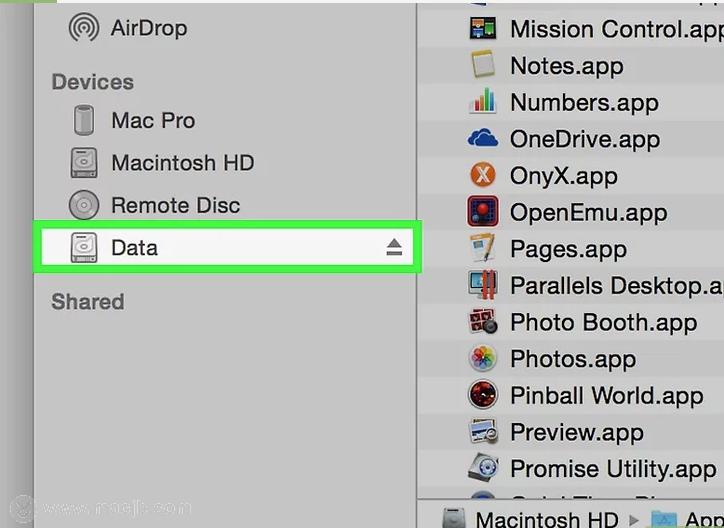This screenshot has height=528, width=724.
Task: Click the OneDrive cloud icon
Action: pos(483,139)
